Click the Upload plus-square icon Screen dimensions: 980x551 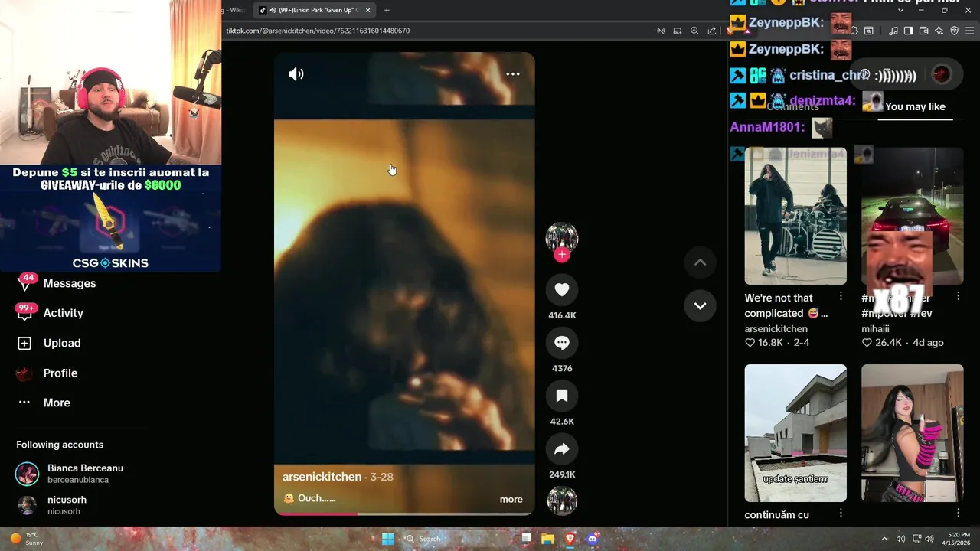[24, 344]
